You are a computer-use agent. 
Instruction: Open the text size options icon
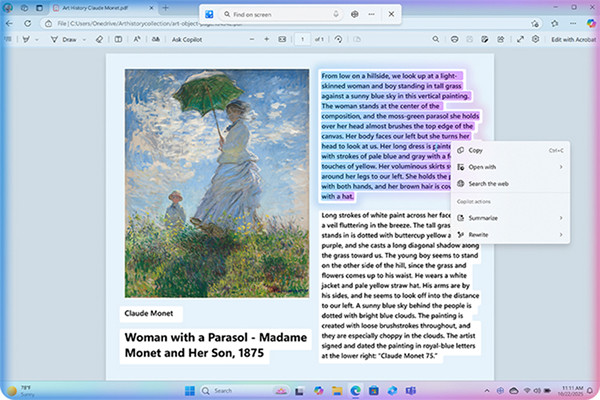pyautogui.click(x=137, y=39)
